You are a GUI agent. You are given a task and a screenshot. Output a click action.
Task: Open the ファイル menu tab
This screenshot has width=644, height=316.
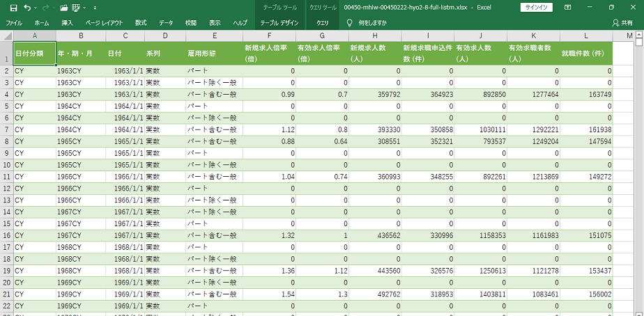point(14,22)
